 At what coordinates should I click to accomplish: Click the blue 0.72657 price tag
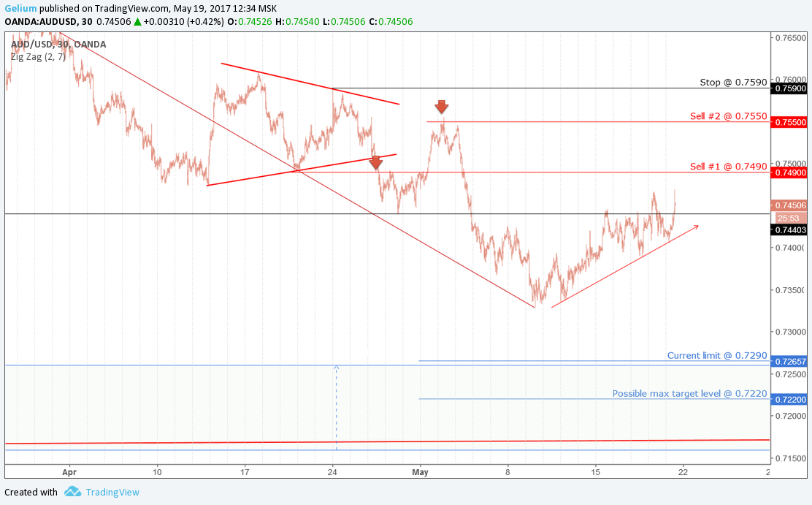click(x=789, y=361)
